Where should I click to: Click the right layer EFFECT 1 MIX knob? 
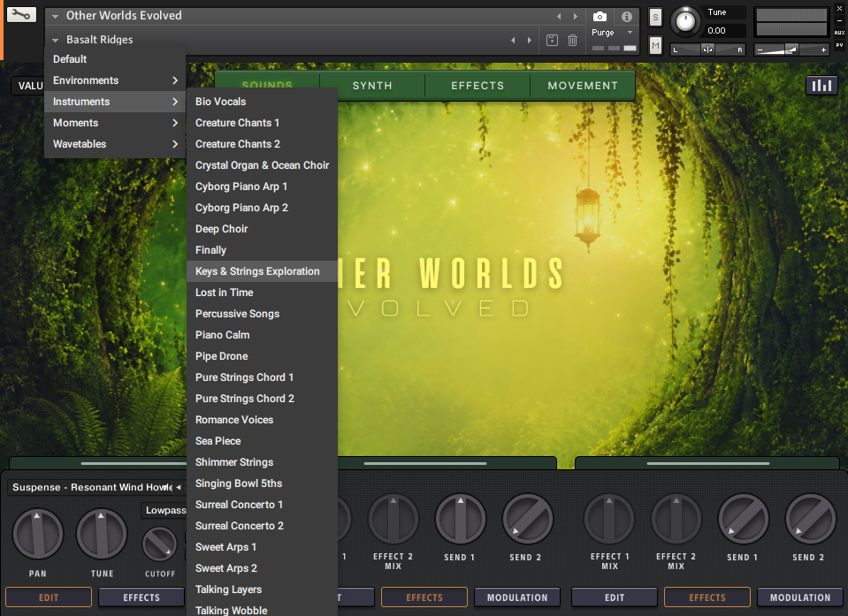click(x=609, y=519)
